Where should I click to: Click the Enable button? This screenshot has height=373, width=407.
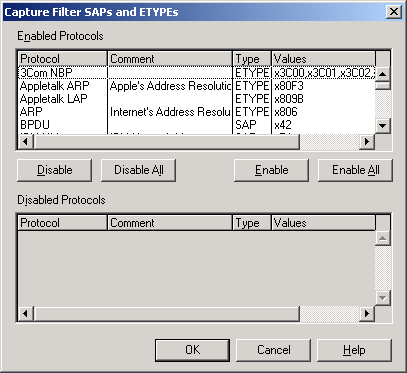point(271,170)
